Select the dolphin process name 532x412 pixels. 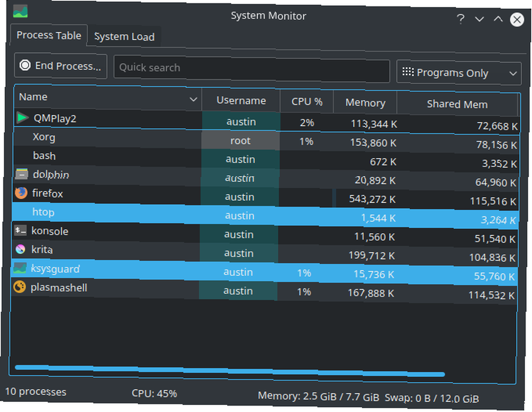(51, 175)
